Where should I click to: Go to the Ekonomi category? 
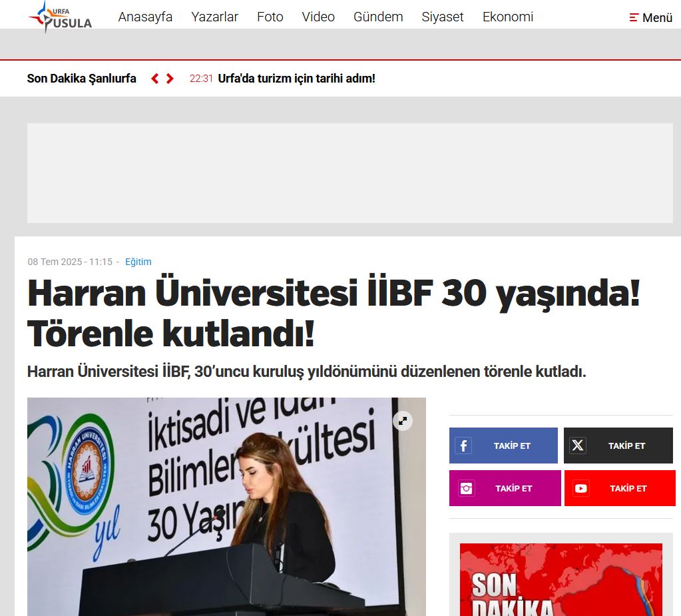point(507,17)
